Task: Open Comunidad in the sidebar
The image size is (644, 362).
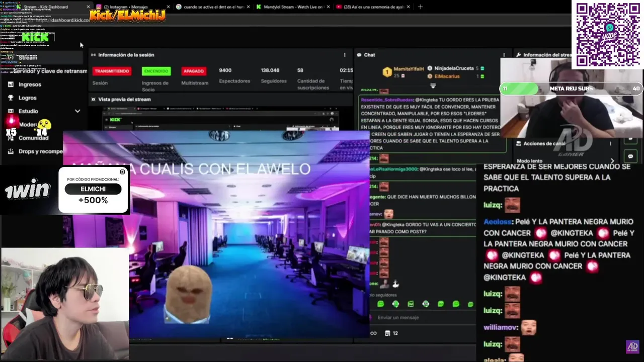Action: tap(33, 138)
